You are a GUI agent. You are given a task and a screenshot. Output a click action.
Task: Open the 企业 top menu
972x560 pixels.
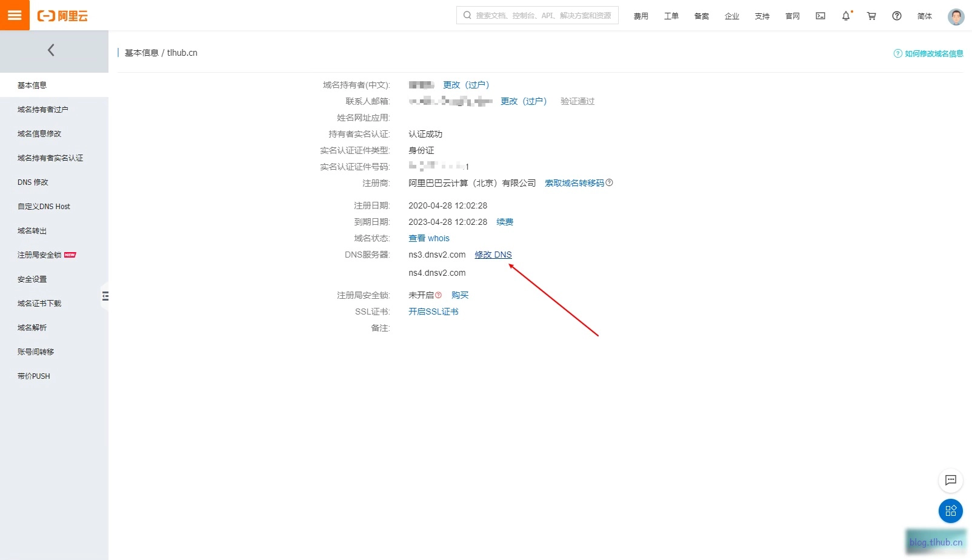point(732,16)
